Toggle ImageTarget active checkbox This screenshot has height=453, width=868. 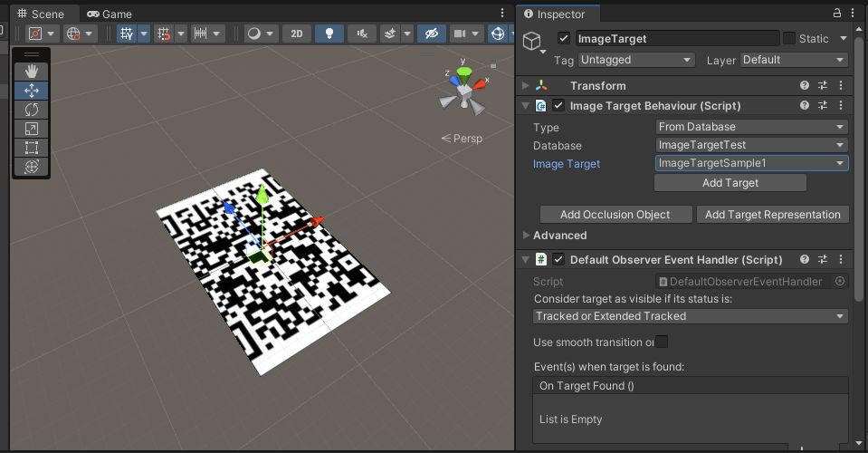coord(564,38)
